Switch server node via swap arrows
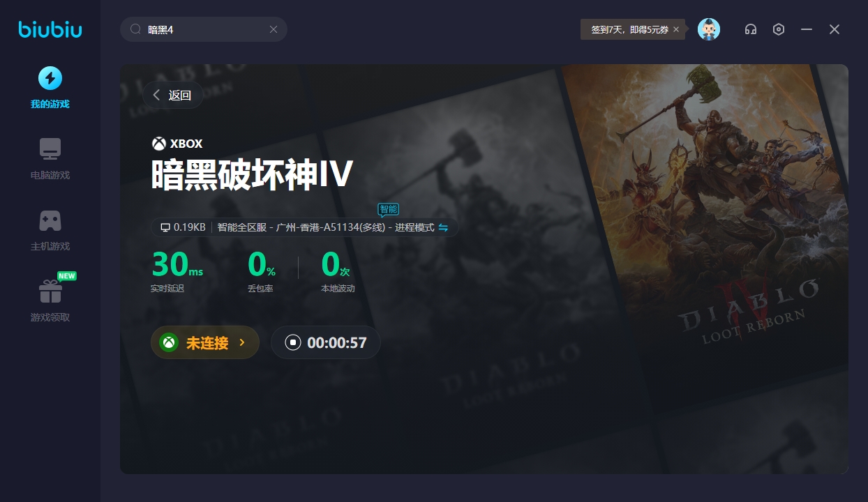 coord(443,228)
